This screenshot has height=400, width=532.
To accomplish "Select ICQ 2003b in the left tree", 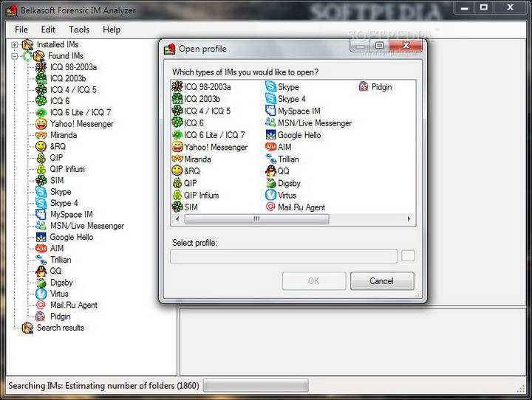I will coord(68,78).
